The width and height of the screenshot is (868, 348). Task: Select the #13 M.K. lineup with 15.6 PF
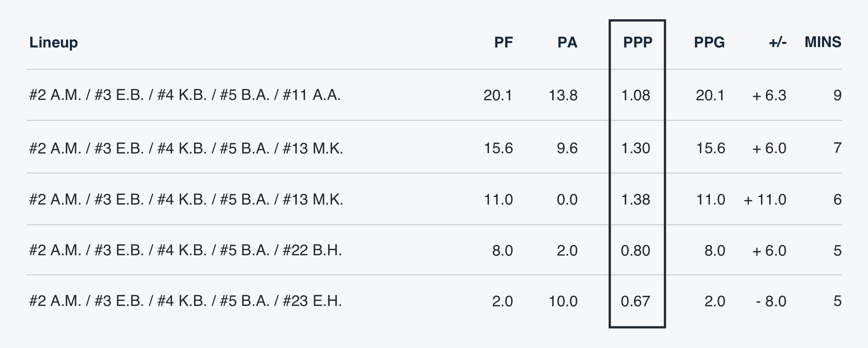186,148
